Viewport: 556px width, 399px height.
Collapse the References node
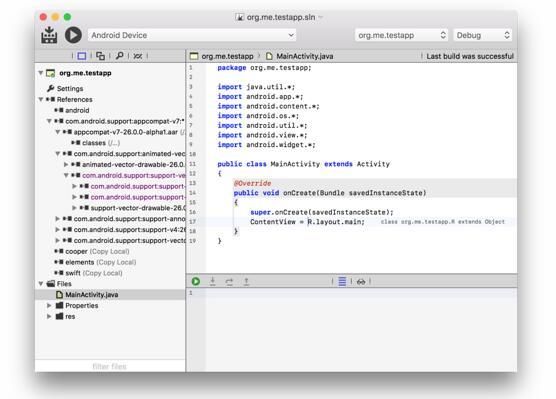point(41,99)
